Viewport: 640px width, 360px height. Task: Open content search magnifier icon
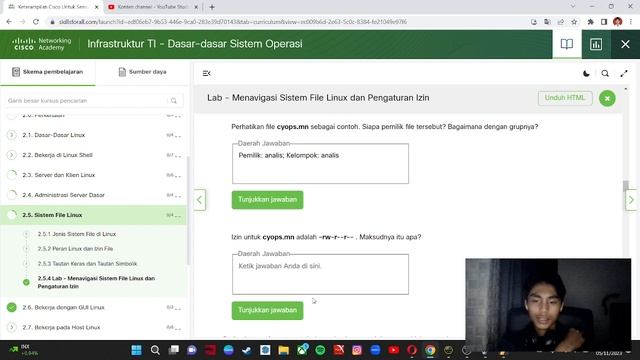point(605,73)
